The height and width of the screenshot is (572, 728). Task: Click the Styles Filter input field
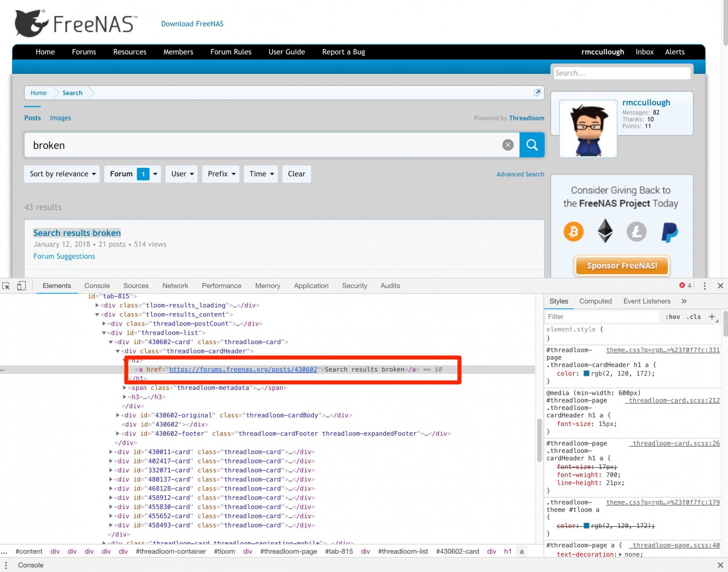pyautogui.click(x=602, y=317)
